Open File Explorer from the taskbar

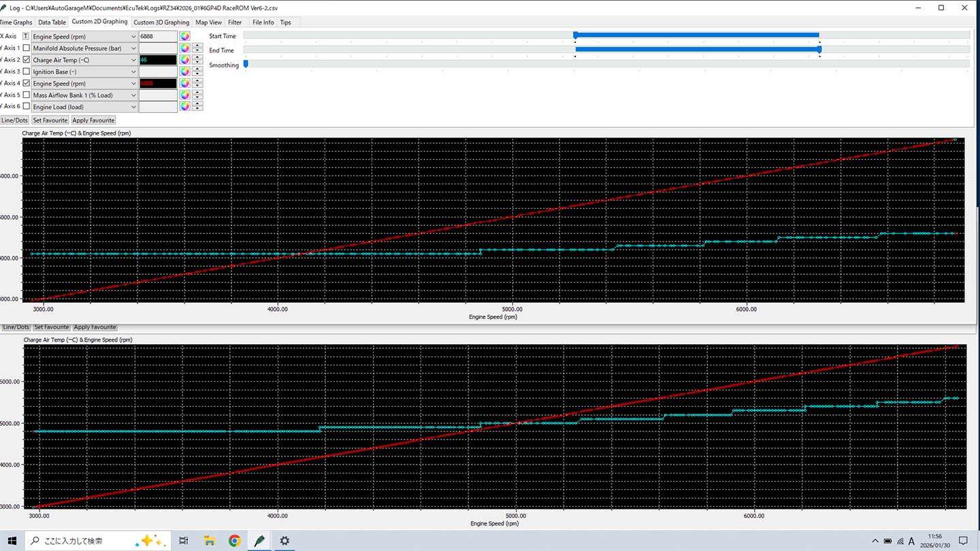pos(209,541)
